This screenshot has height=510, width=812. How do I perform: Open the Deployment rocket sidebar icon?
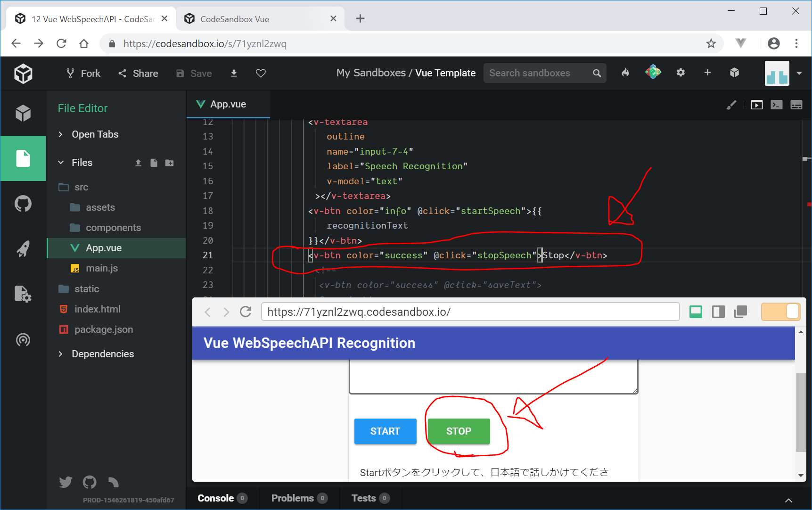23,249
